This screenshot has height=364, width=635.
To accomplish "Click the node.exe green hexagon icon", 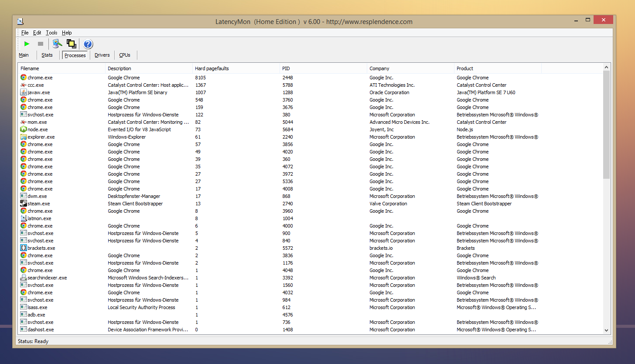I will pyautogui.click(x=24, y=129).
